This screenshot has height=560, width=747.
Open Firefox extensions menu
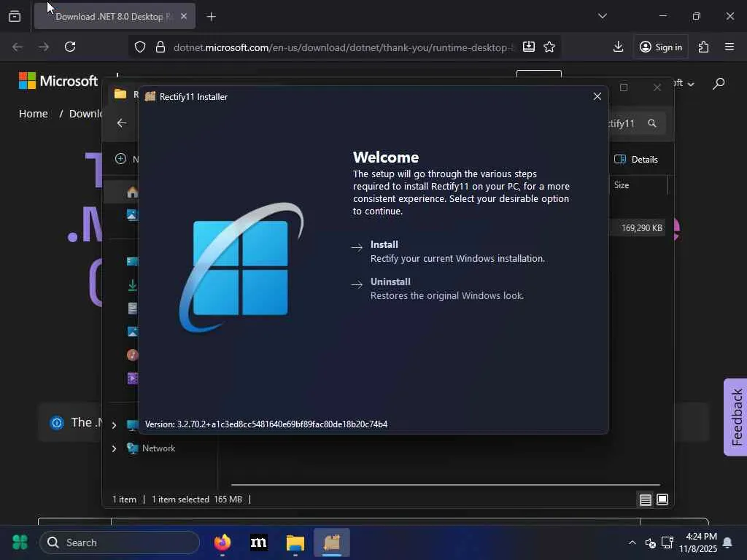pyautogui.click(x=704, y=47)
